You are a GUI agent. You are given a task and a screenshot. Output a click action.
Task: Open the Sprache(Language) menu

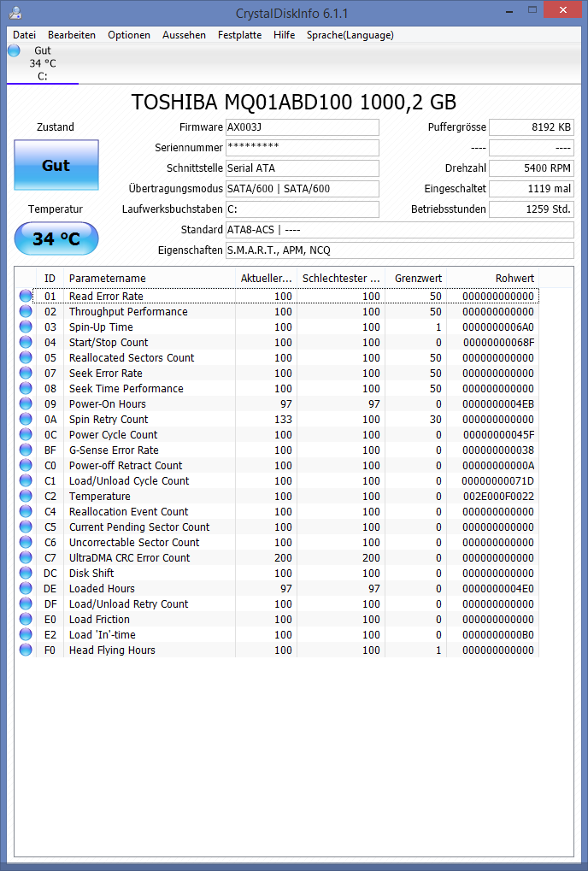click(x=350, y=35)
